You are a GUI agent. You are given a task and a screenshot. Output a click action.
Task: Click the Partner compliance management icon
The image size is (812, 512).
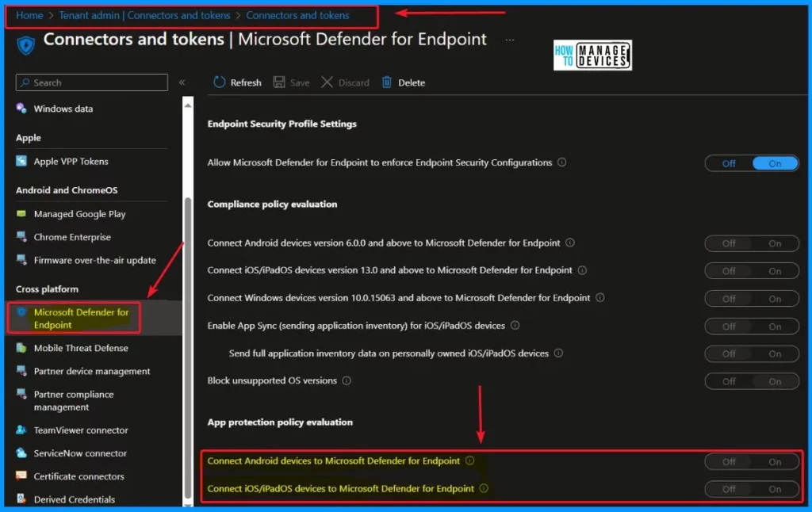click(21, 394)
